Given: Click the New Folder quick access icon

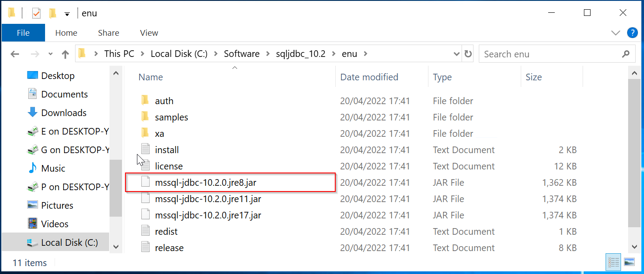Looking at the screenshot, I should [x=53, y=13].
